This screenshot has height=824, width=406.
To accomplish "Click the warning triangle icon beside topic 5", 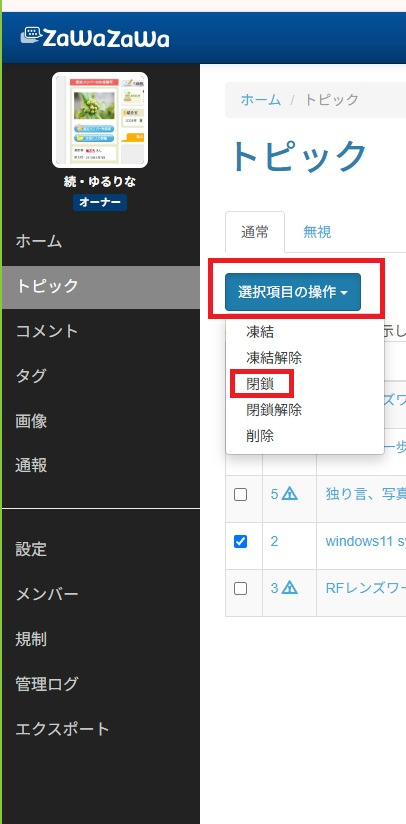I will [289, 494].
